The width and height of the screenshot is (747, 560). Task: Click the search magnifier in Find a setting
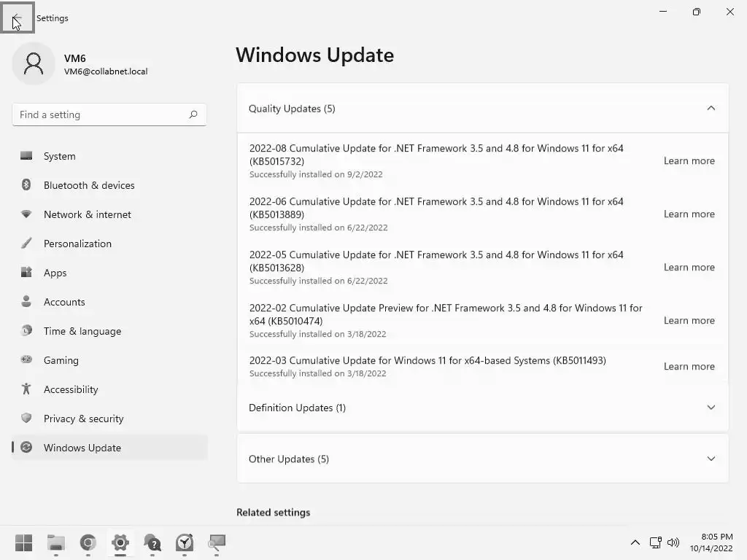193,114
